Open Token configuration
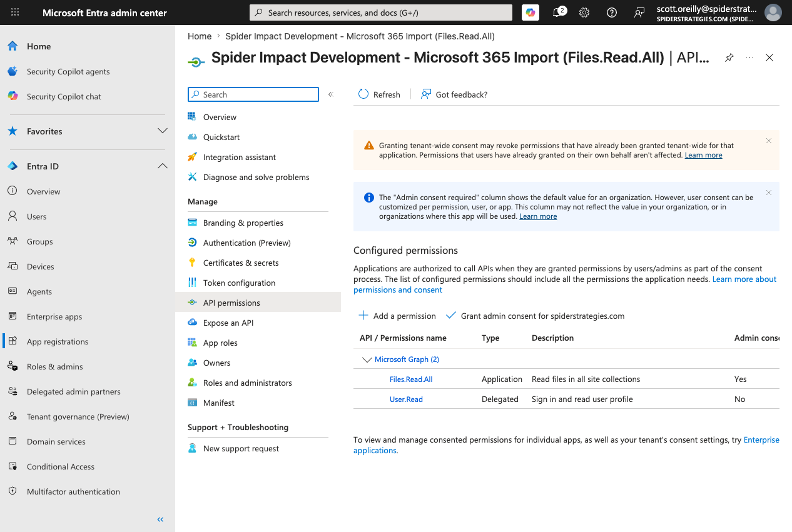The width and height of the screenshot is (792, 532). pos(239,283)
